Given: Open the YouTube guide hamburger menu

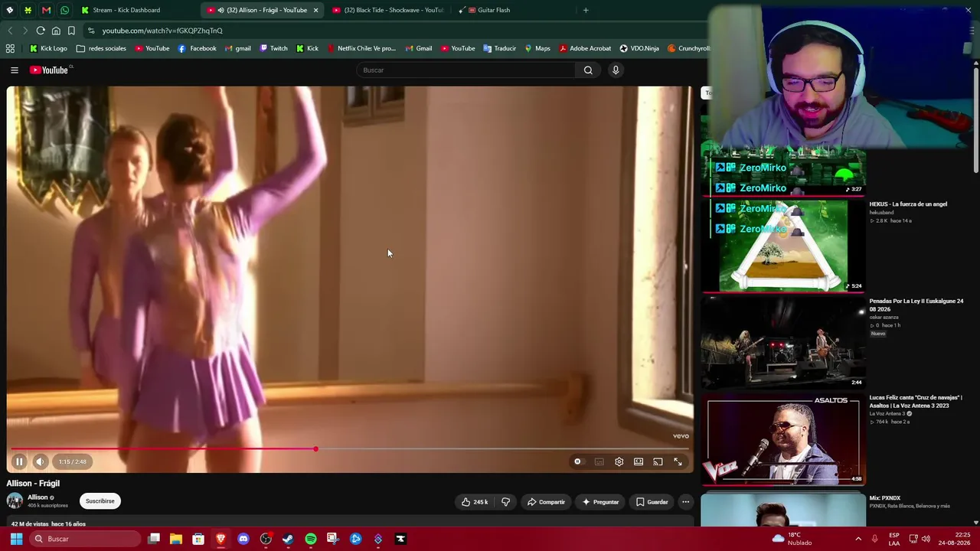Looking at the screenshot, I should coord(14,70).
